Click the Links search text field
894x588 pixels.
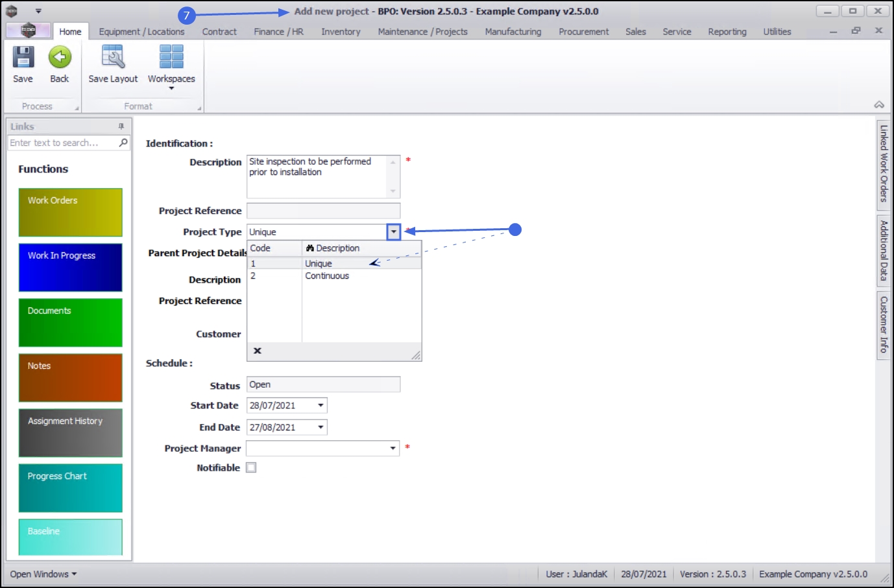coord(63,143)
